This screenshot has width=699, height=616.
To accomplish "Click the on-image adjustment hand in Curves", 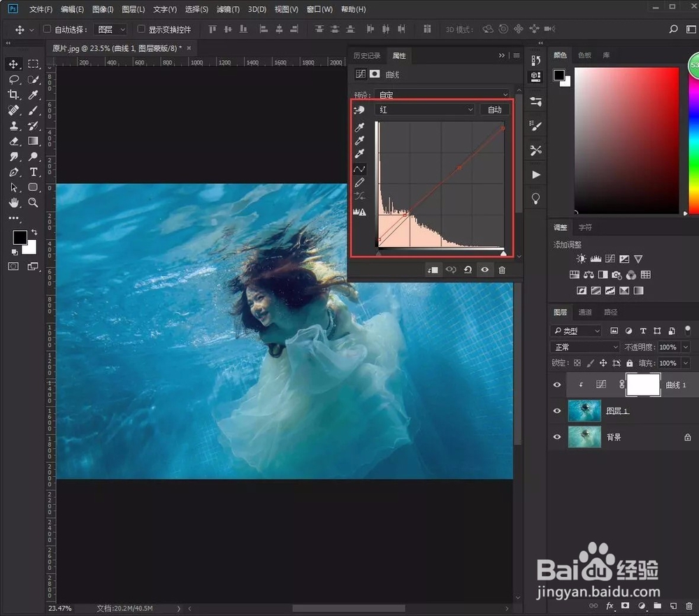I will tap(359, 110).
